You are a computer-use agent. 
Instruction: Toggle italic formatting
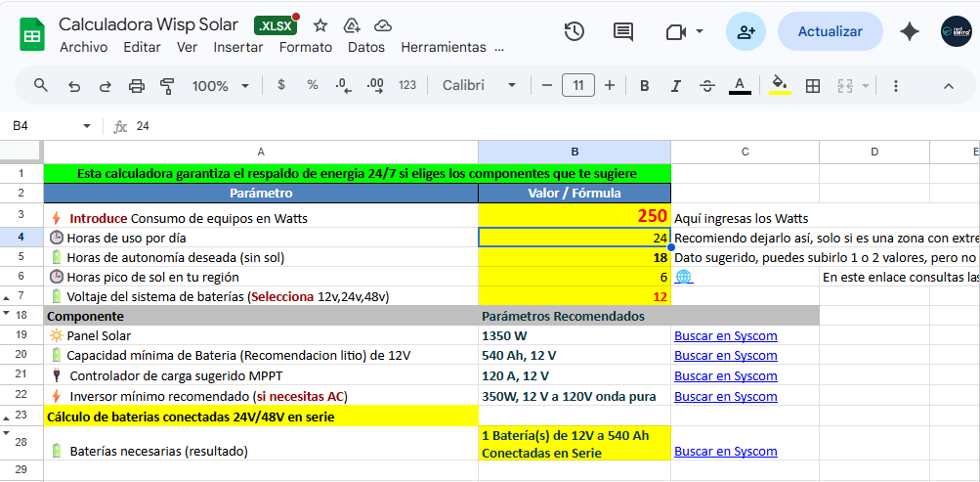coord(675,86)
